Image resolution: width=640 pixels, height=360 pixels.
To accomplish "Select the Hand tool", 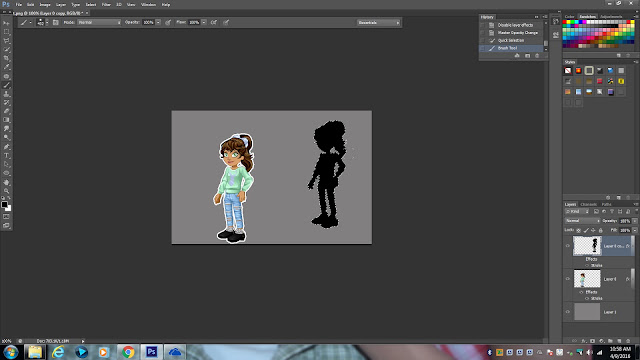I will (x=7, y=182).
